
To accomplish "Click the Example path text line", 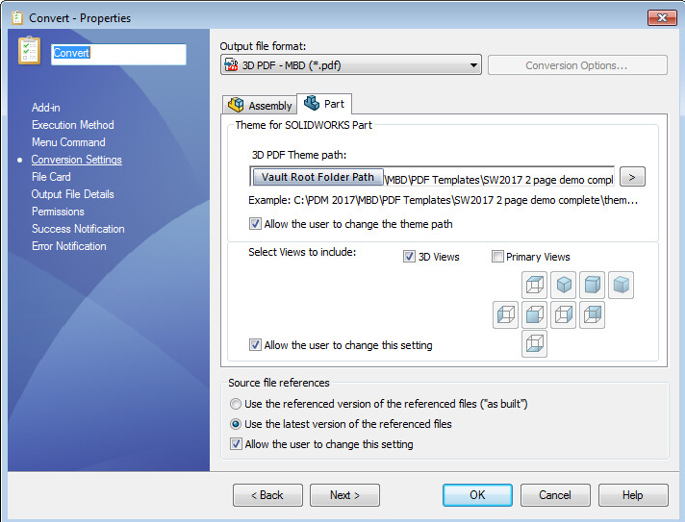I will [x=443, y=200].
